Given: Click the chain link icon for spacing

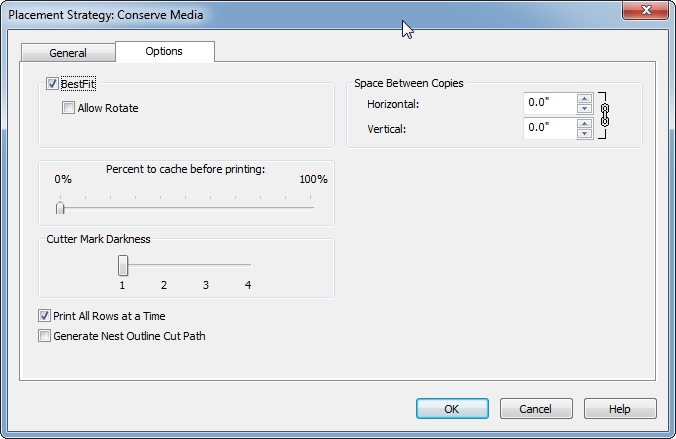Looking at the screenshot, I should pos(604,115).
